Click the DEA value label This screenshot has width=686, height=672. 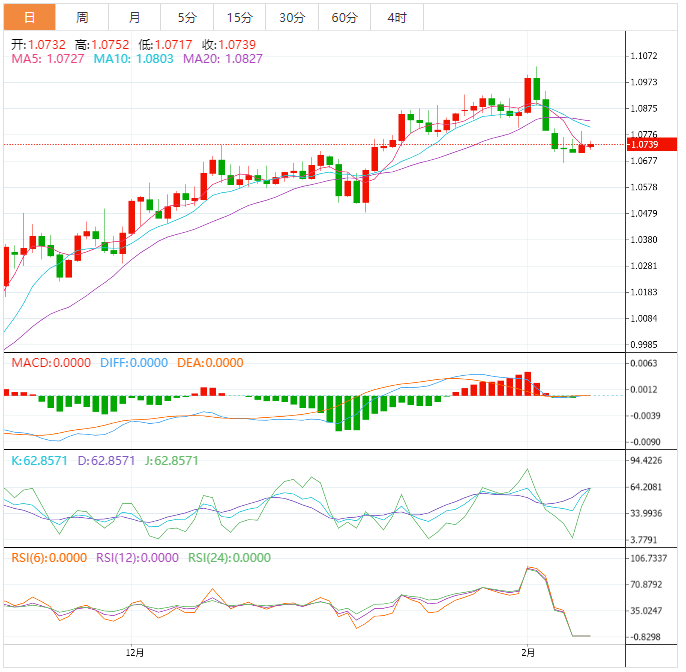(210, 363)
